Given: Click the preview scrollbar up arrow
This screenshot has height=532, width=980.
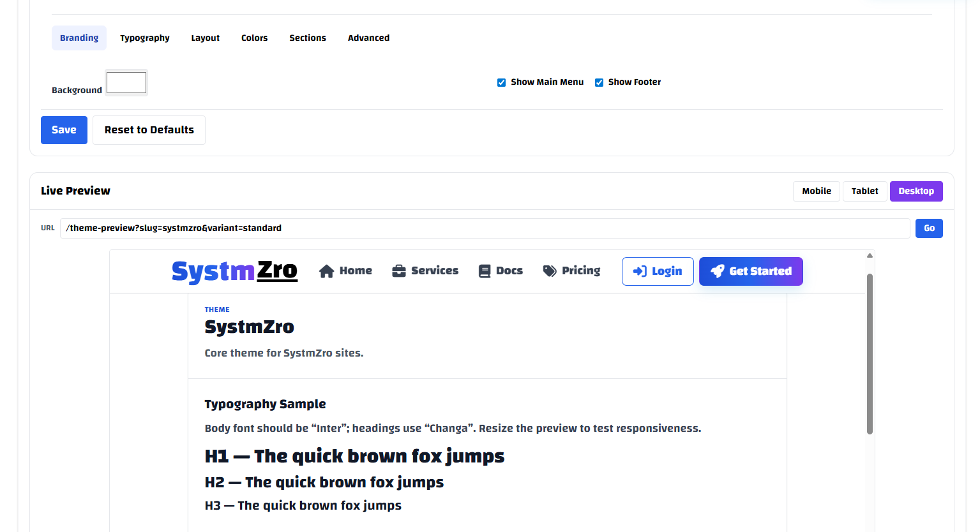Looking at the screenshot, I should tap(870, 256).
